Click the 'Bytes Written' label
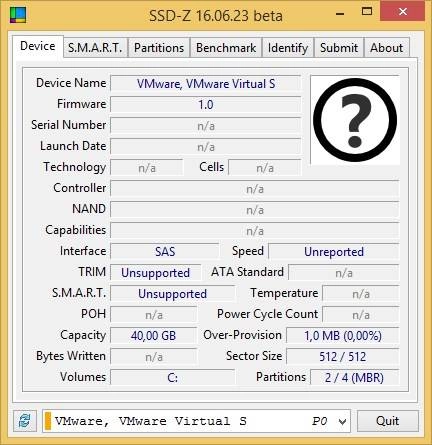This screenshot has height=445, width=432. click(71, 356)
